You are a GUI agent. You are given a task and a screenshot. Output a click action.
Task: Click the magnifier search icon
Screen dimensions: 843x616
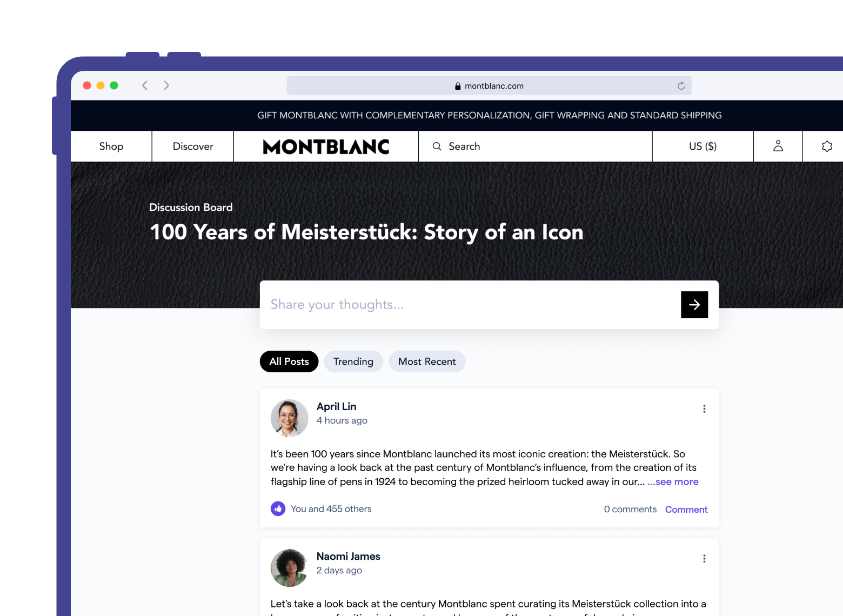437,146
